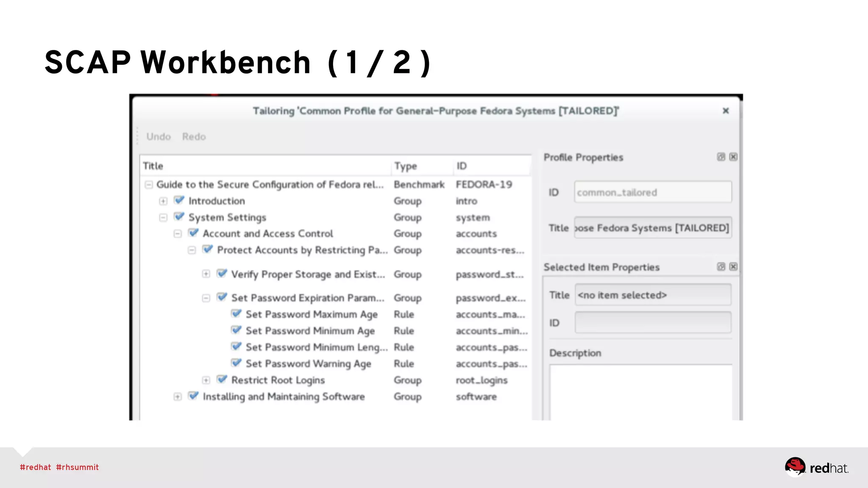Image resolution: width=868 pixels, height=488 pixels.
Task: Click the selected item Title field
Action: point(653,295)
